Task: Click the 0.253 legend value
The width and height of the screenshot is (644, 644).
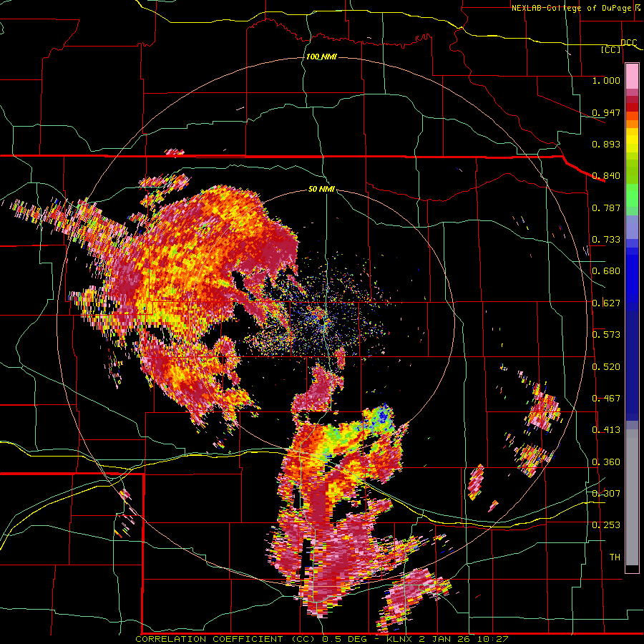Action: pos(606,525)
